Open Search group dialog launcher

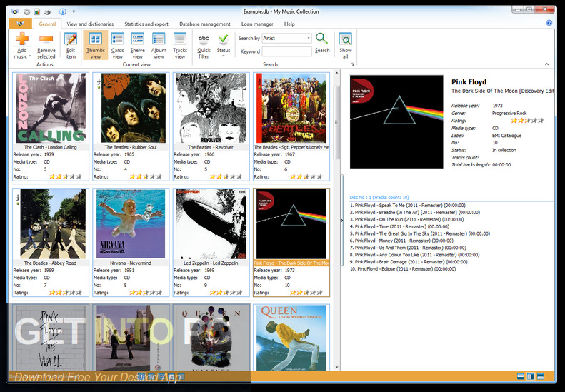coord(352,64)
